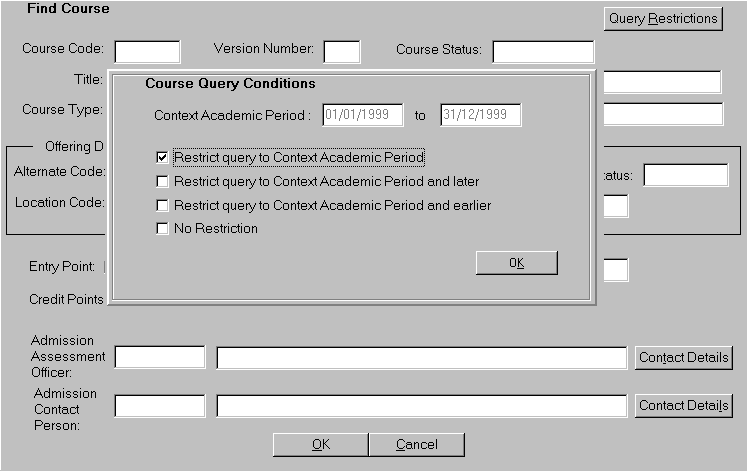The image size is (747, 471).
Task: Click the Context Academic Period start date field
Action: point(363,115)
